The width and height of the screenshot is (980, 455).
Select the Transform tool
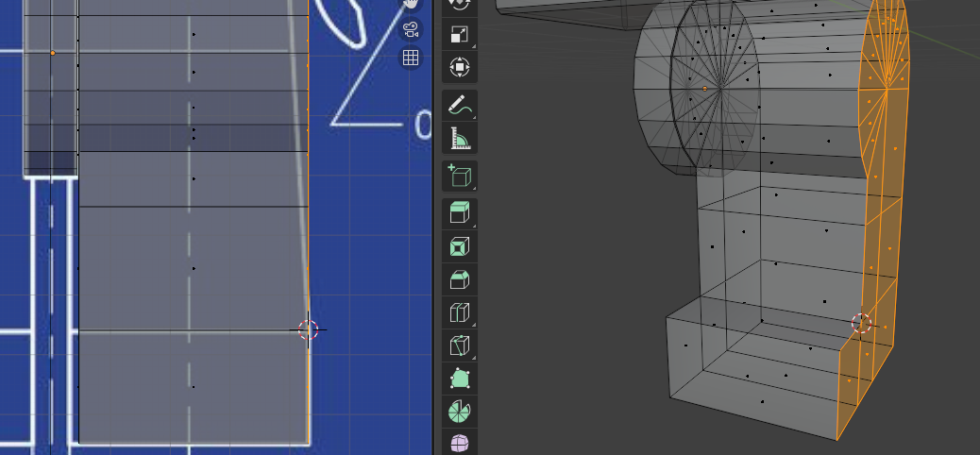(460, 68)
